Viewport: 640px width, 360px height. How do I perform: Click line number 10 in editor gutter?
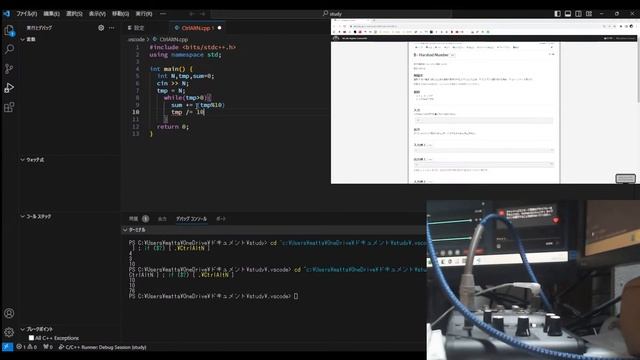click(x=136, y=112)
